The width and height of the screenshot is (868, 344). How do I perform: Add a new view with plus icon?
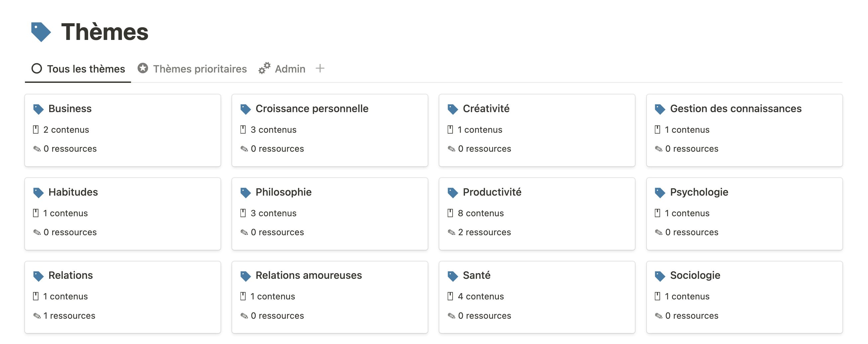320,69
